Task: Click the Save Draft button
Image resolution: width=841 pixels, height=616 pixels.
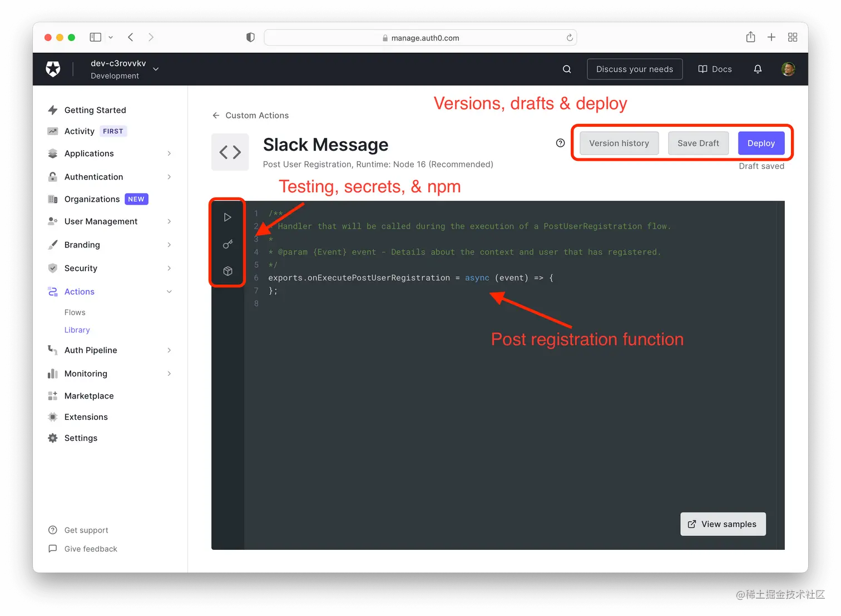Action: point(698,143)
